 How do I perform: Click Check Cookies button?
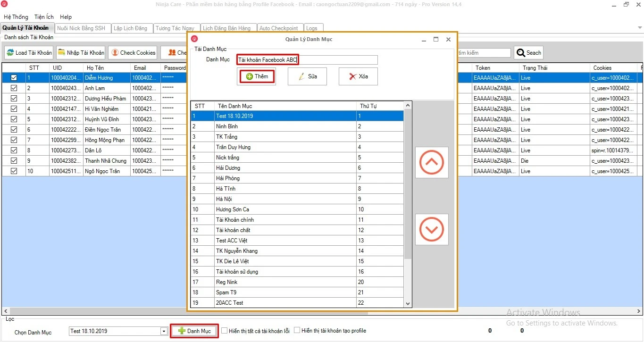(133, 52)
